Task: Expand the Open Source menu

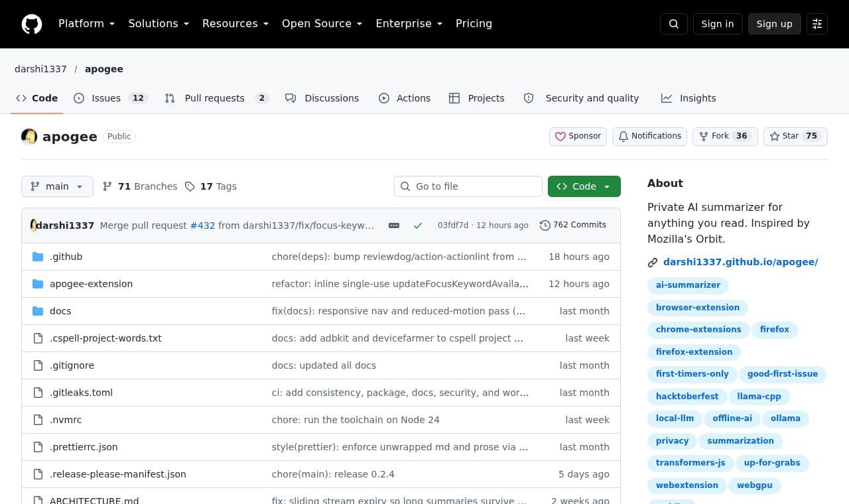Action: point(322,24)
